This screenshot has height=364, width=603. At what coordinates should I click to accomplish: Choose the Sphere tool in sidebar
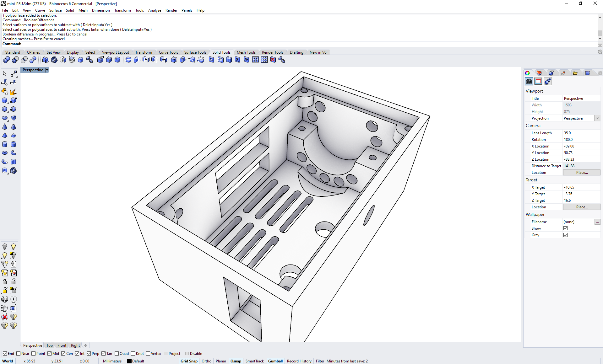(x=5, y=109)
